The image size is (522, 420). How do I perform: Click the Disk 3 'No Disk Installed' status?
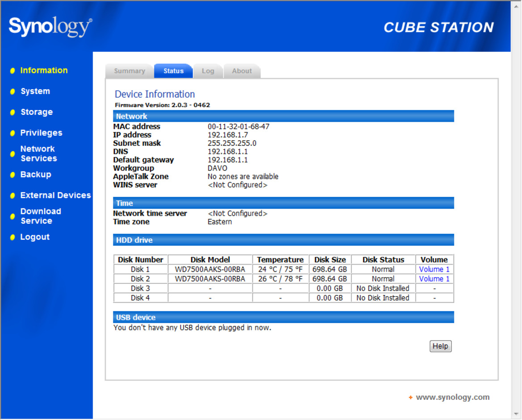pyautogui.click(x=383, y=288)
